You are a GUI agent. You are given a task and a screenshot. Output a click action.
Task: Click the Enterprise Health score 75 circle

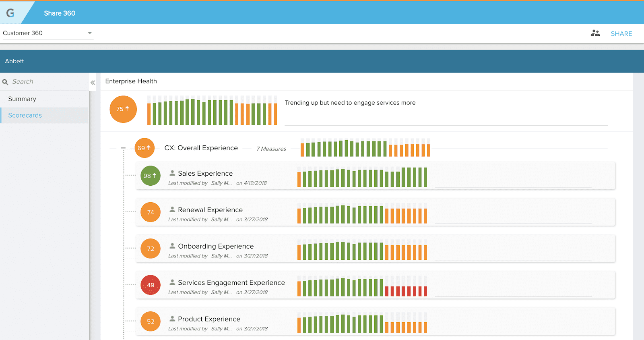point(123,109)
